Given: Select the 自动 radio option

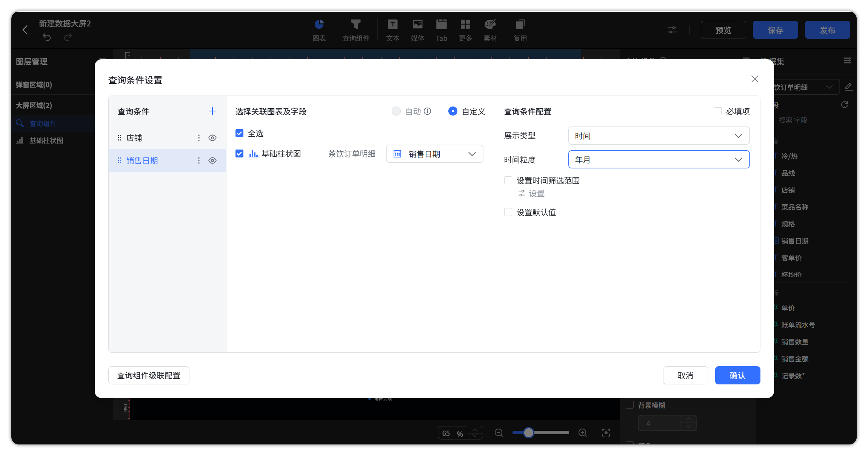Looking at the screenshot, I should pos(396,111).
